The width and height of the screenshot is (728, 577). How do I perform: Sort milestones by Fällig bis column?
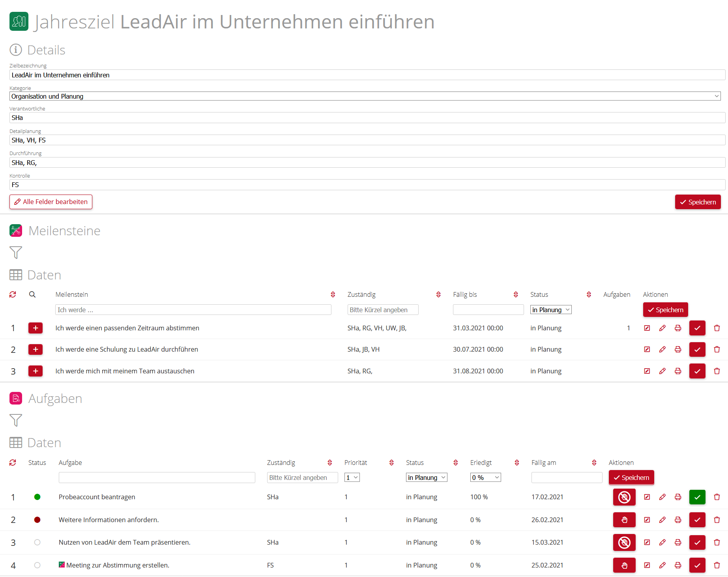coord(516,294)
